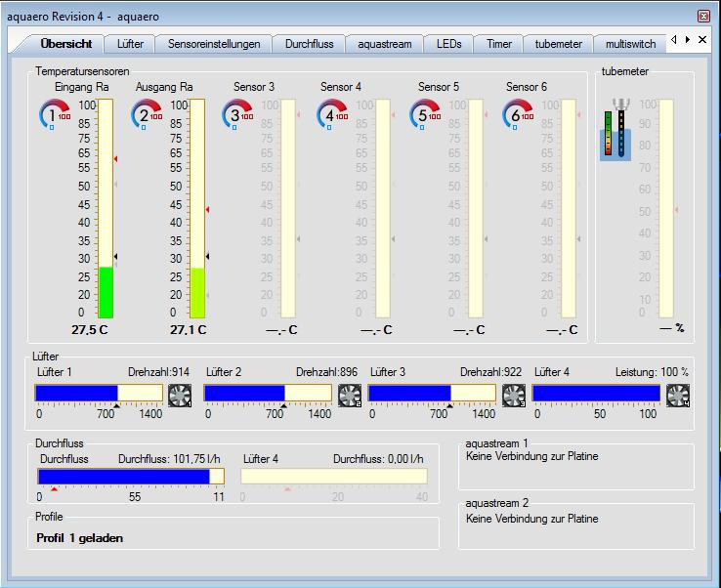This screenshot has width=721, height=588.
Task: Click the sensor 1 gauge icon
Action: (55, 115)
